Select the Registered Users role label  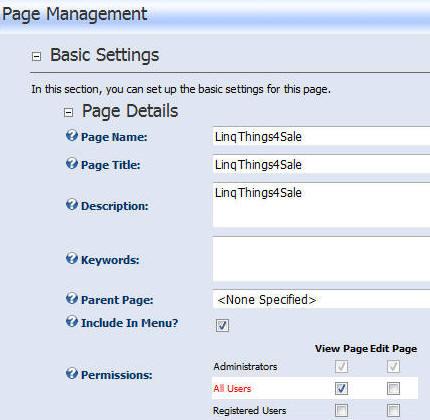coord(250,410)
